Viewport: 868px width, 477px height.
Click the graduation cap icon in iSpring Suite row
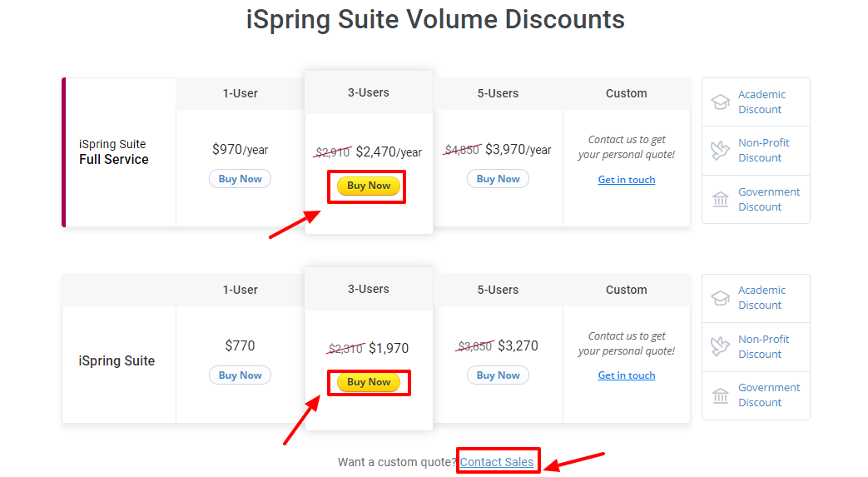[x=719, y=297]
